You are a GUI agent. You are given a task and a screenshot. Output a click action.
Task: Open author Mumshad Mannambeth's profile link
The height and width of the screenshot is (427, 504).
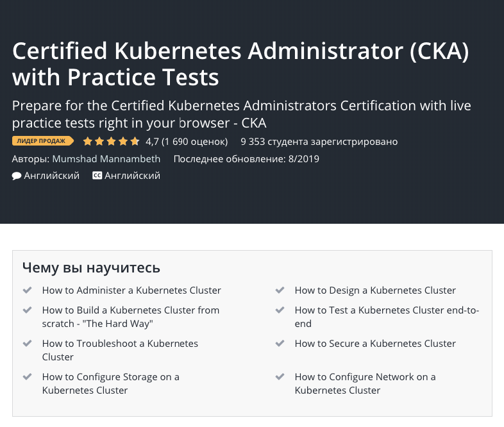[106, 159]
